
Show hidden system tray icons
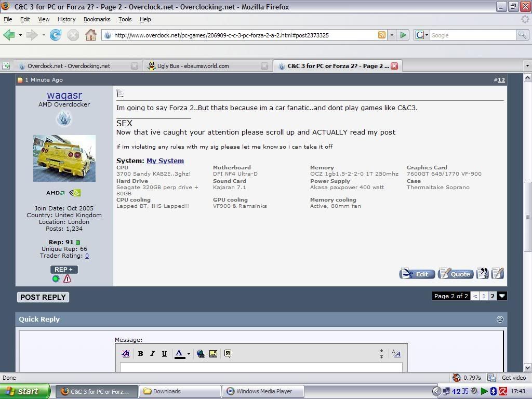click(436, 391)
